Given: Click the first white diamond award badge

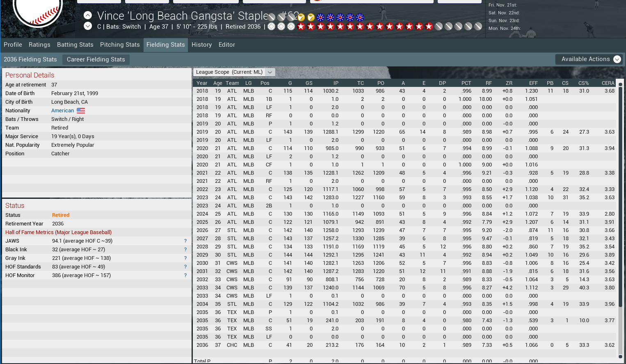Looking at the screenshot, I should click(x=272, y=27).
